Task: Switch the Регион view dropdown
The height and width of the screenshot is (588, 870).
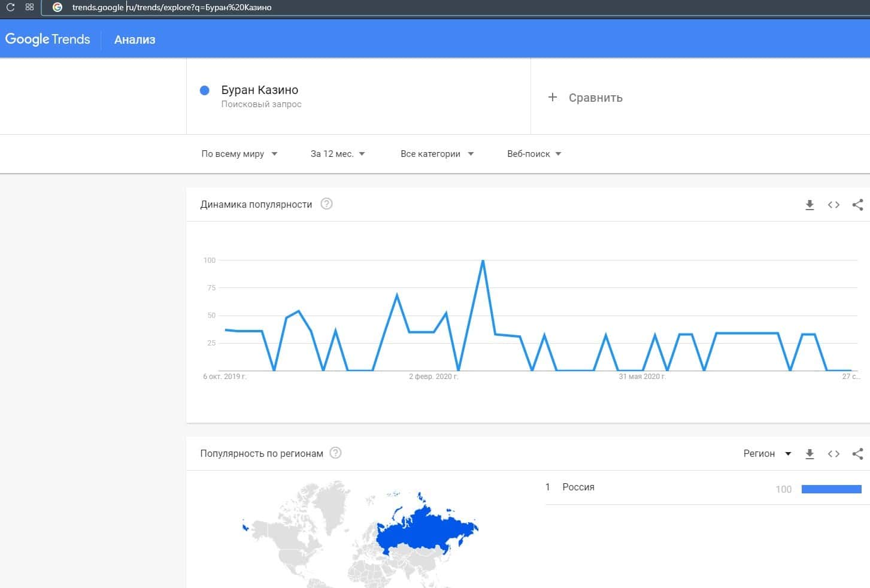Action: tap(767, 454)
